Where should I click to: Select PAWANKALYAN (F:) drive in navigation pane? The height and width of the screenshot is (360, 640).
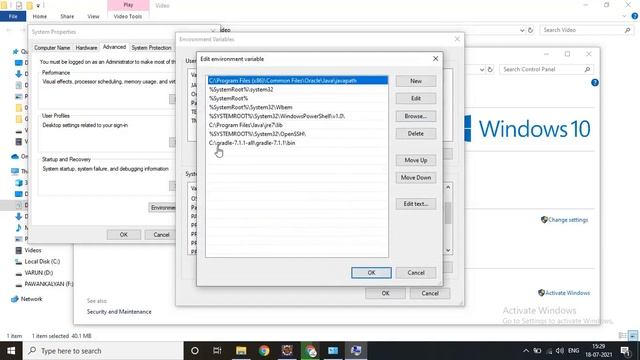[49, 284]
